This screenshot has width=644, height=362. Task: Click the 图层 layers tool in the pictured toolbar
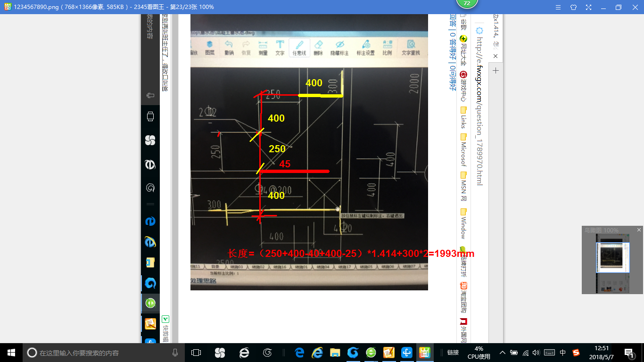[210, 48]
